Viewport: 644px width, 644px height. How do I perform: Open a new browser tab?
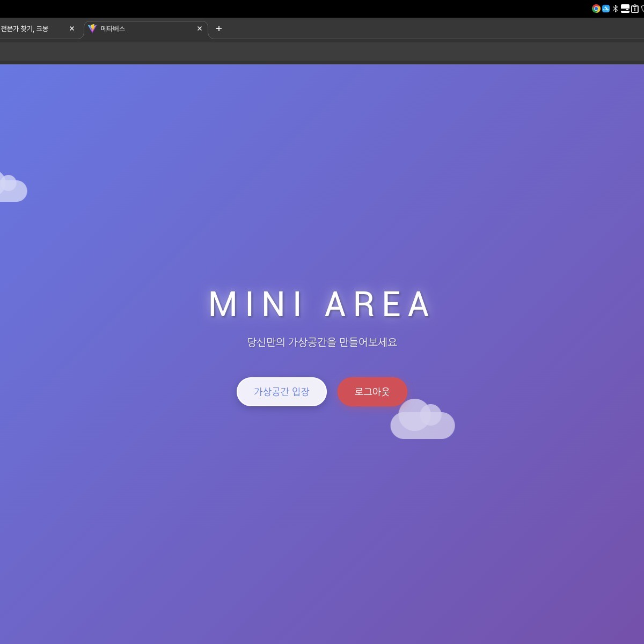(x=218, y=28)
